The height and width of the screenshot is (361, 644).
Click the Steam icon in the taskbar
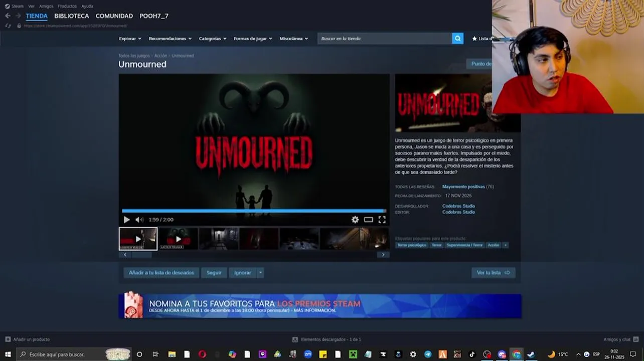point(531,354)
